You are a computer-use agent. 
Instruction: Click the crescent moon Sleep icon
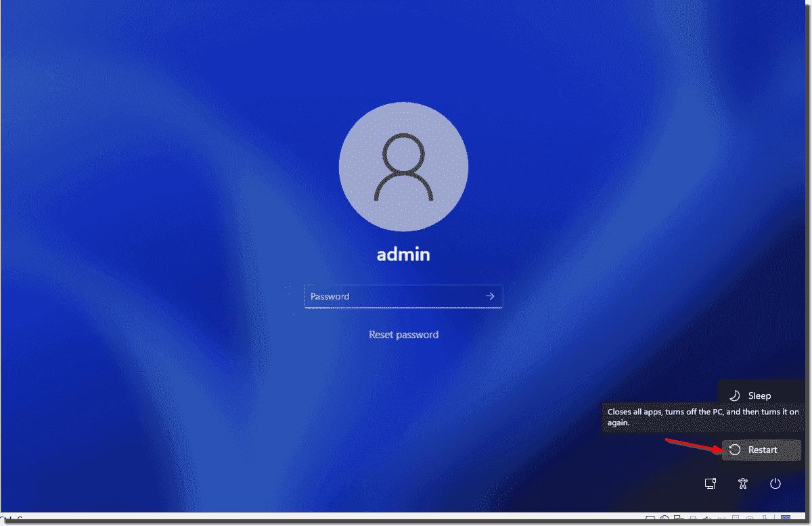(x=735, y=396)
